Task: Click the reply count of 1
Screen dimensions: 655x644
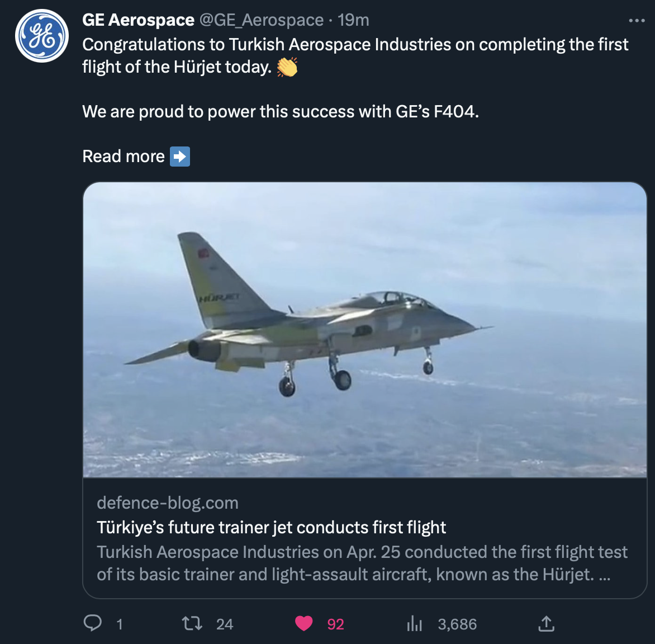Action: tap(119, 624)
